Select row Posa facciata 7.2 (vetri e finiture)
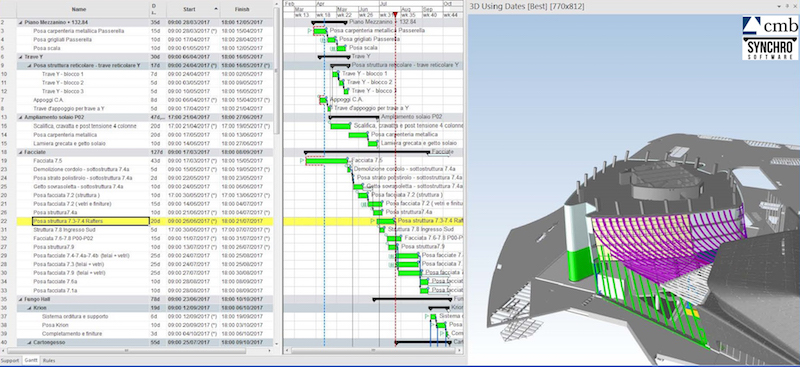Viewport: 800px width, 367px height. [137, 204]
